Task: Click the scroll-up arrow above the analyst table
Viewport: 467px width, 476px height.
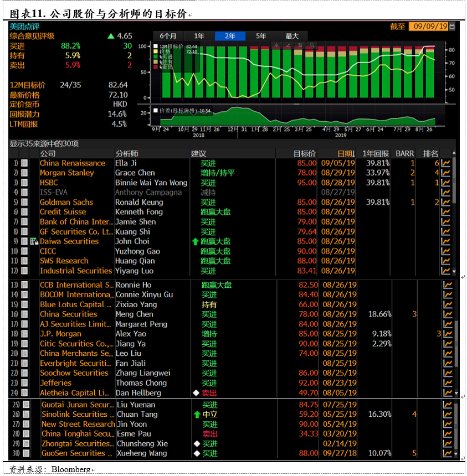Action: 454,153
